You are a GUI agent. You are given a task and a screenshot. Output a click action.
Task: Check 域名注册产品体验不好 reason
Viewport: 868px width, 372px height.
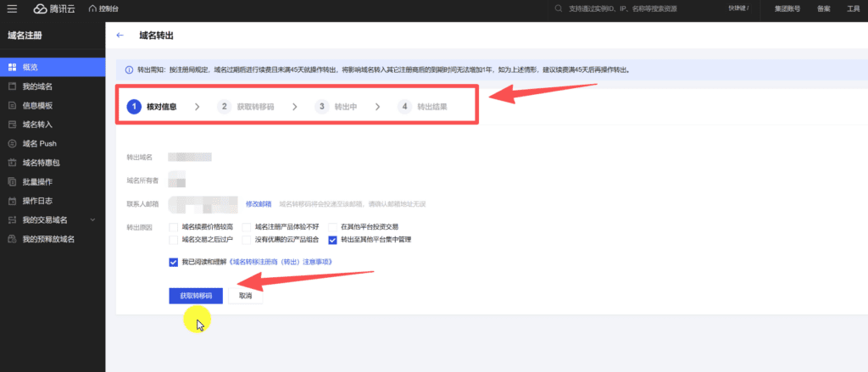(247, 227)
